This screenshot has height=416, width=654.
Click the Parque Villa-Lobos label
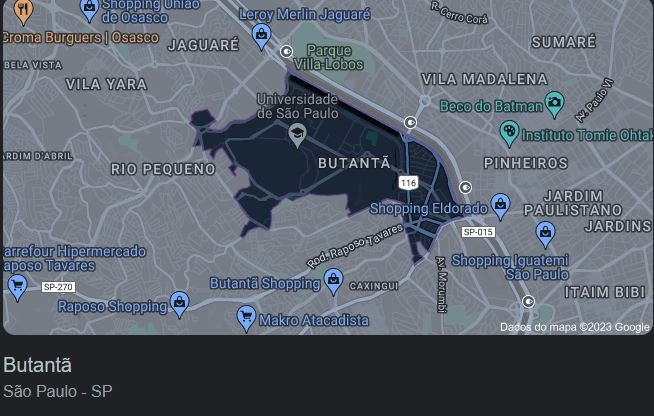[x=329, y=58]
